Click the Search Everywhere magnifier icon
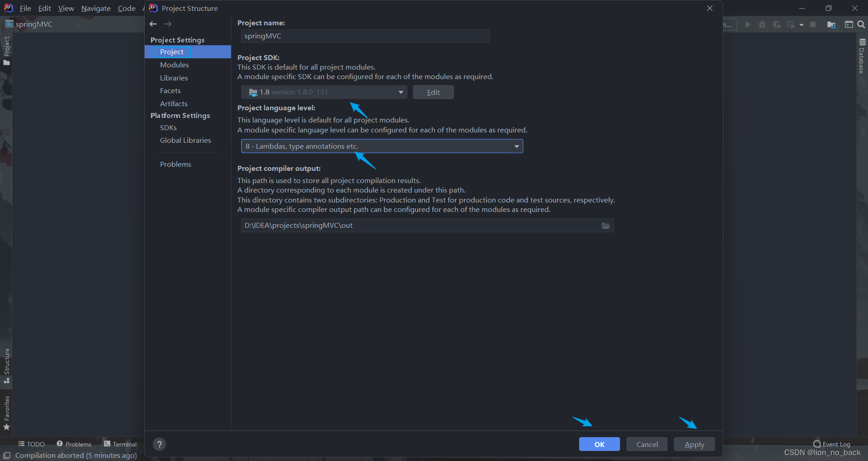This screenshot has height=461, width=868. (x=861, y=24)
